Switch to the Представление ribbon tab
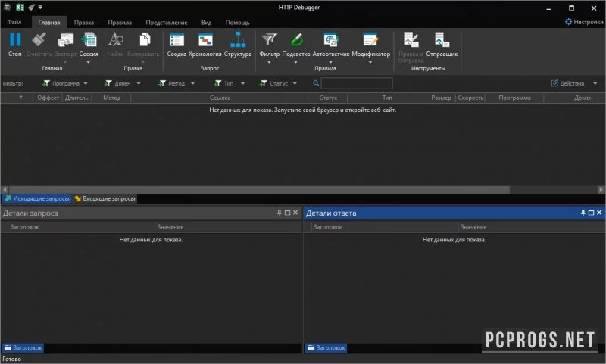This screenshot has height=364, width=606. pyautogui.click(x=167, y=23)
